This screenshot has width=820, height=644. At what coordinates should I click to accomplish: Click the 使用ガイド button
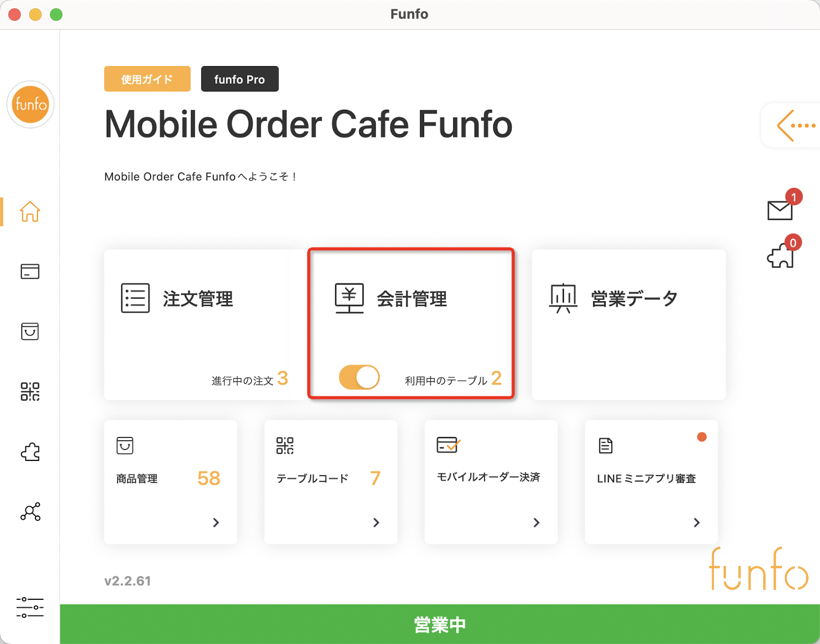click(x=147, y=79)
